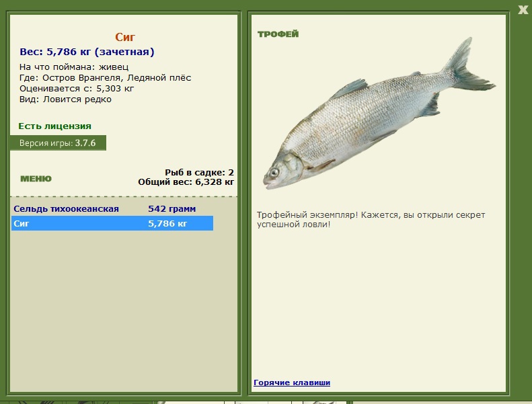Click the Сиг fish title
Image resolution: width=532 pixels, height=404 pixels.
(125, 37)
